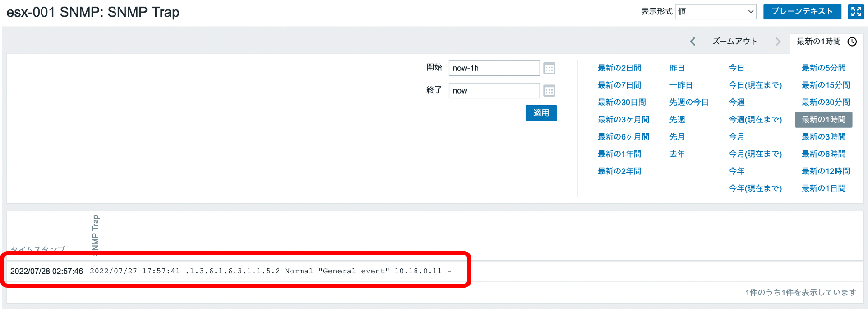Open the start time calendar picker
868x309 pixels.
[x=549, y=68]
